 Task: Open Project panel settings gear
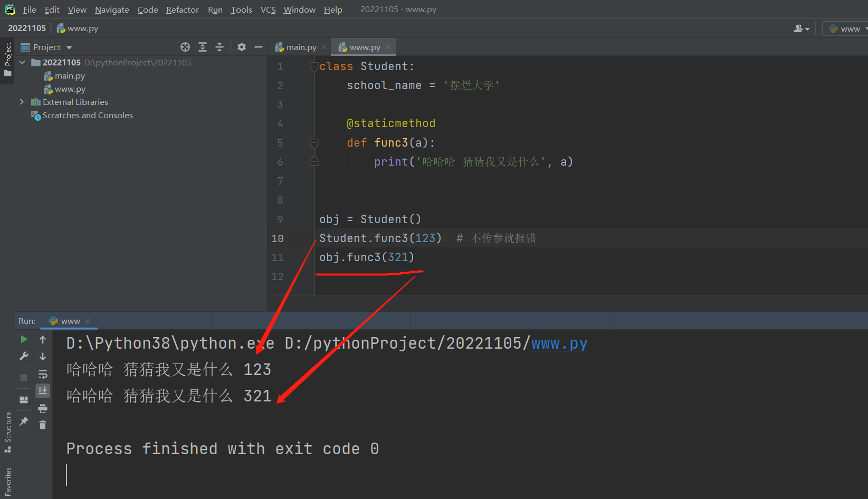pos(242,47)
